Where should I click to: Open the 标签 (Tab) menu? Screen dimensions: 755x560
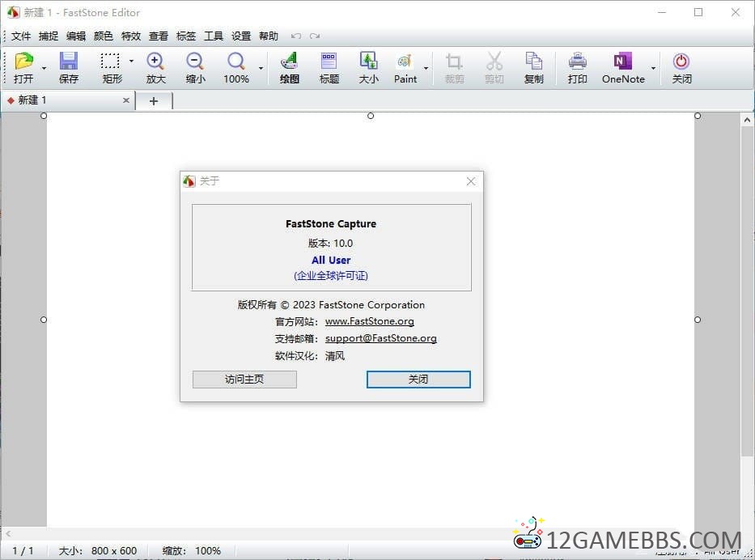[186, 36]
